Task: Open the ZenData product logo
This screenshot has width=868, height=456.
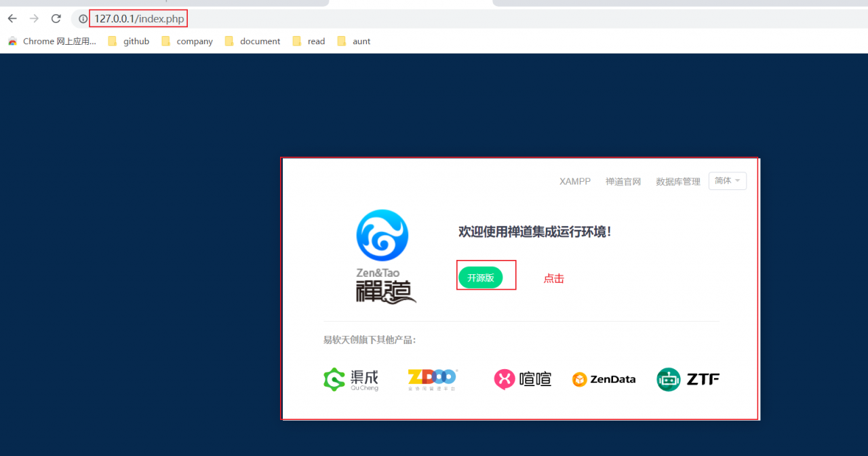Action: [604, 379]
